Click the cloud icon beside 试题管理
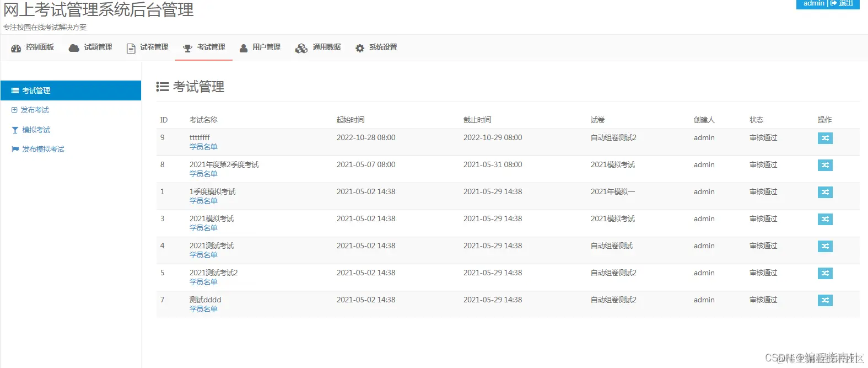This screenshot has width=868, height=368. 74,48
